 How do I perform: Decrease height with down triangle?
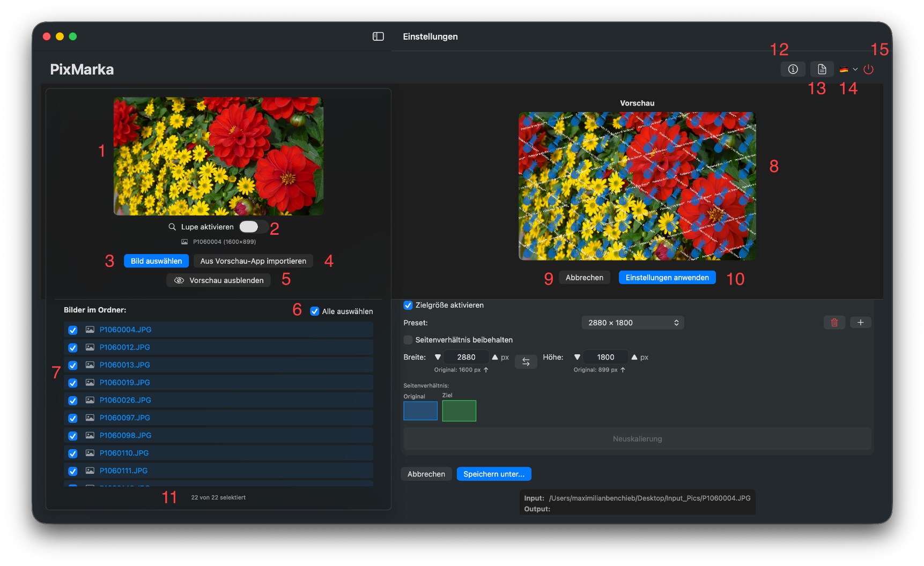[577, 357]
